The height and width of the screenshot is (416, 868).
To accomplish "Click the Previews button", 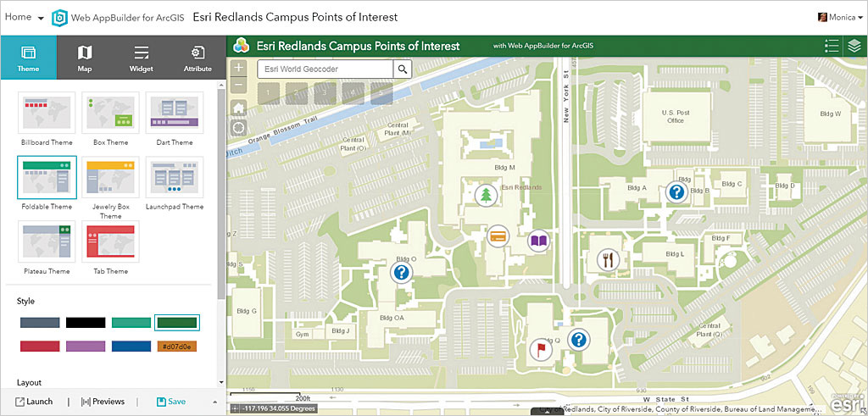I will (103, 402).
